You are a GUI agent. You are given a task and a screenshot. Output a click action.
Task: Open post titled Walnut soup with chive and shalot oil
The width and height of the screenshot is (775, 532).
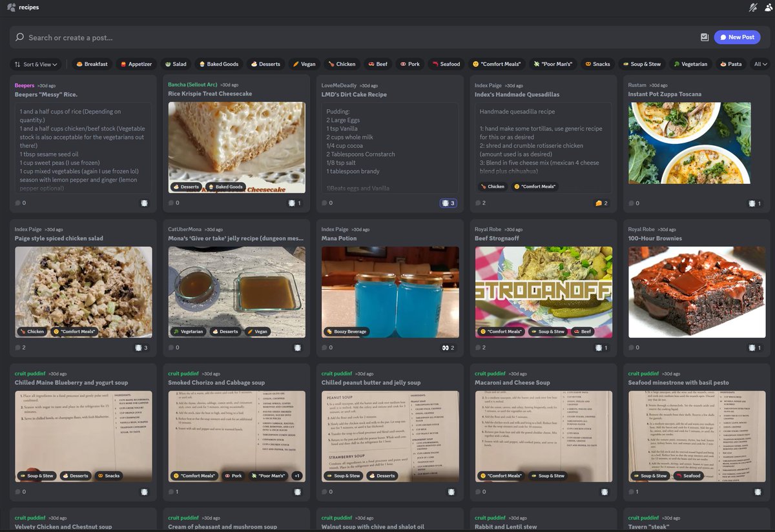(x=373, y=527)
